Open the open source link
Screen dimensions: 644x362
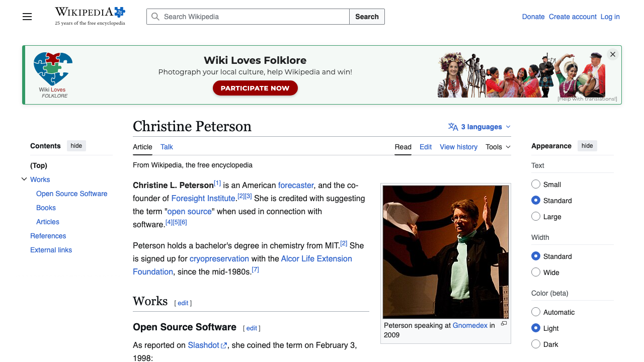(x=189, y=211)
